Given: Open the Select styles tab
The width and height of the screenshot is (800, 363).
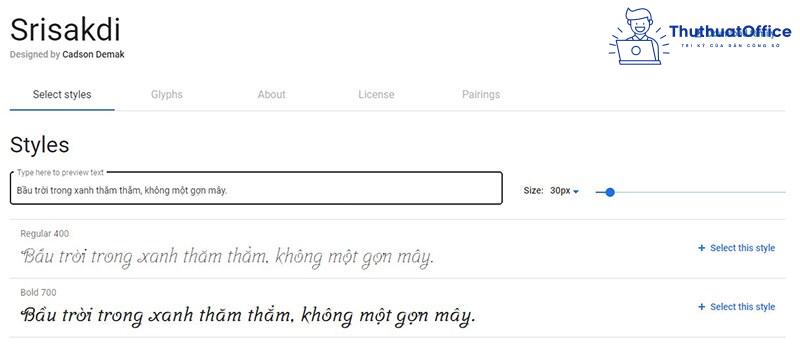Looking at the screenshot, I should [x=62, y=94].
